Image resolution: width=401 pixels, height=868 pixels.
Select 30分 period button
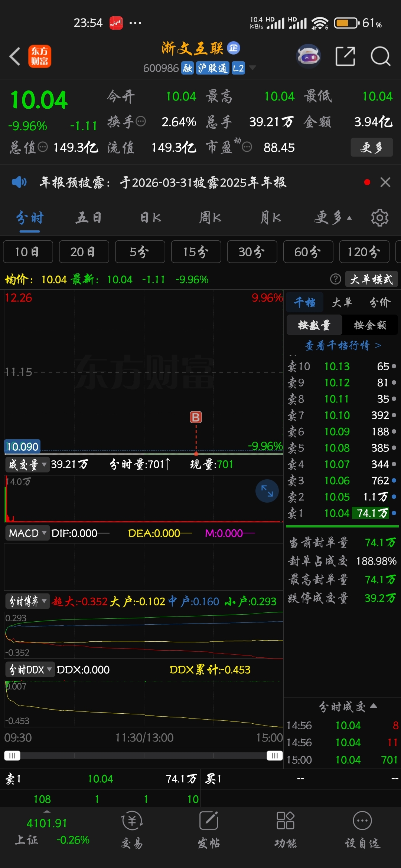252,251
